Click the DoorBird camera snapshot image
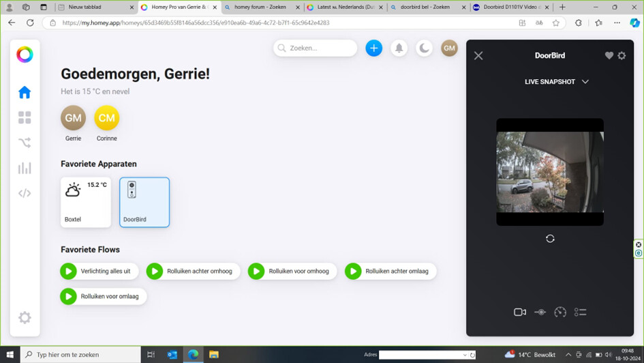The image size is (644, 363). [550, 172]
